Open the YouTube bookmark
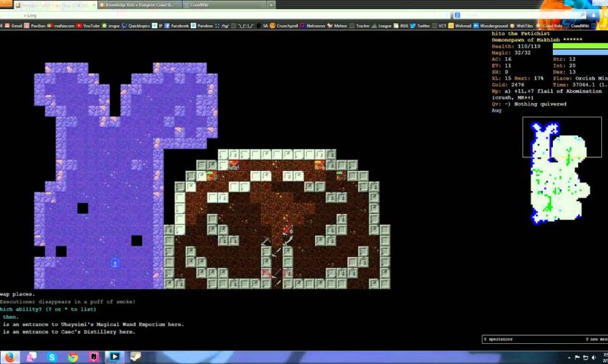Screen dimensions: 608x364 click(88, 25)
